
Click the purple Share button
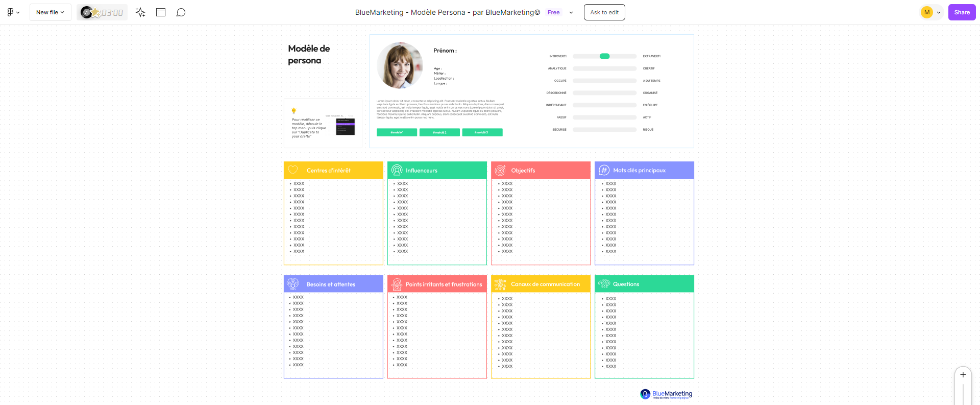tap(962, 12)
